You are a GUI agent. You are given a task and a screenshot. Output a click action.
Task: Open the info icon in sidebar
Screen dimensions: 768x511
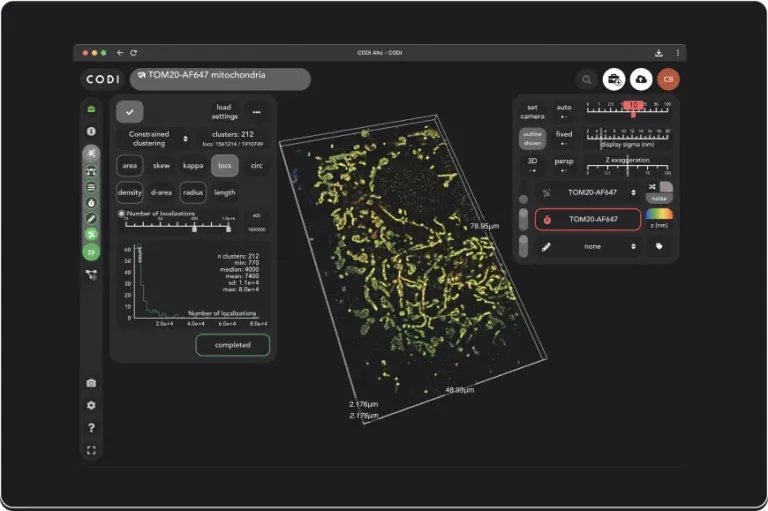(91, 131)
